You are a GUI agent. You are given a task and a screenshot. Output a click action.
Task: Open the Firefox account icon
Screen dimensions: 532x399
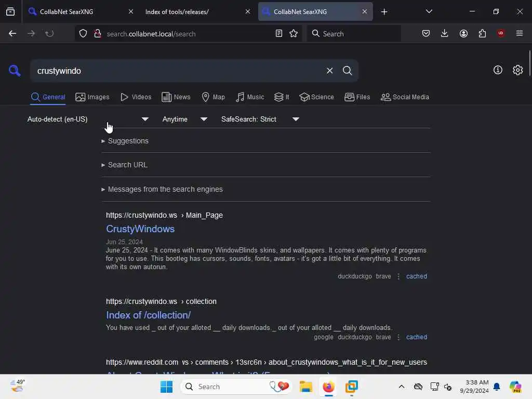tap(463, 34)
